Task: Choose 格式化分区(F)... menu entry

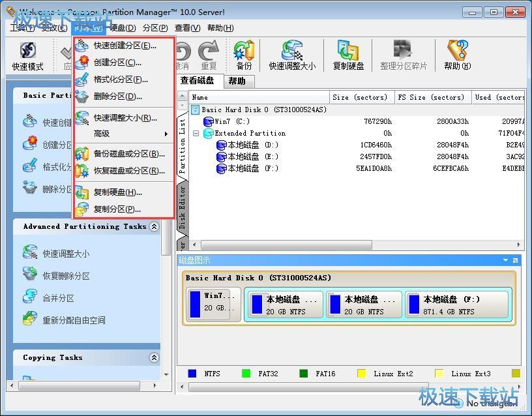Action: tap(124, 80)
